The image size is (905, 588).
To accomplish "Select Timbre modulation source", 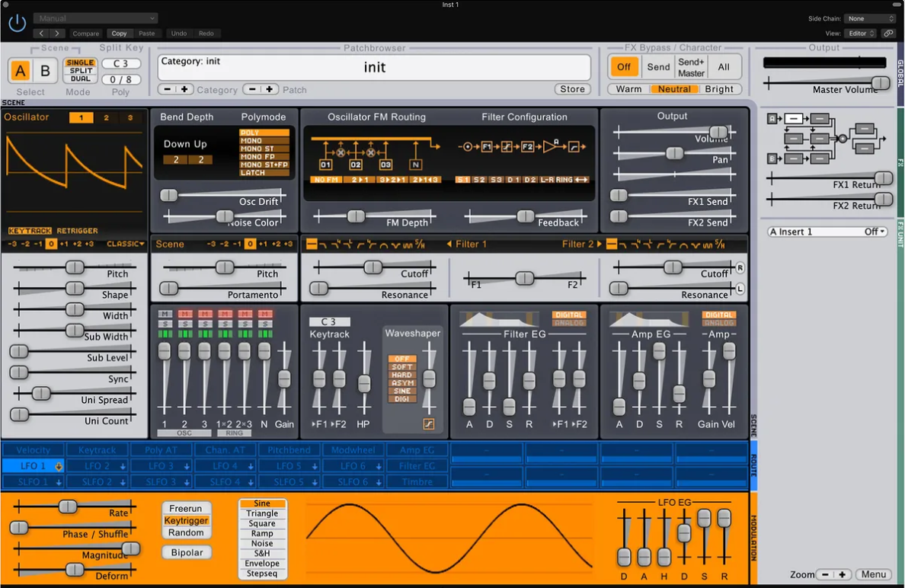I will (x=417, y=482).
